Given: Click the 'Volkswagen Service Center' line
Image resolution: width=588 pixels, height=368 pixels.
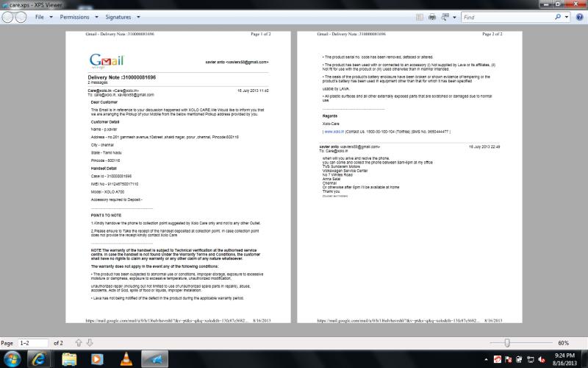Looking at the screenshot, I should pos(345,171).
